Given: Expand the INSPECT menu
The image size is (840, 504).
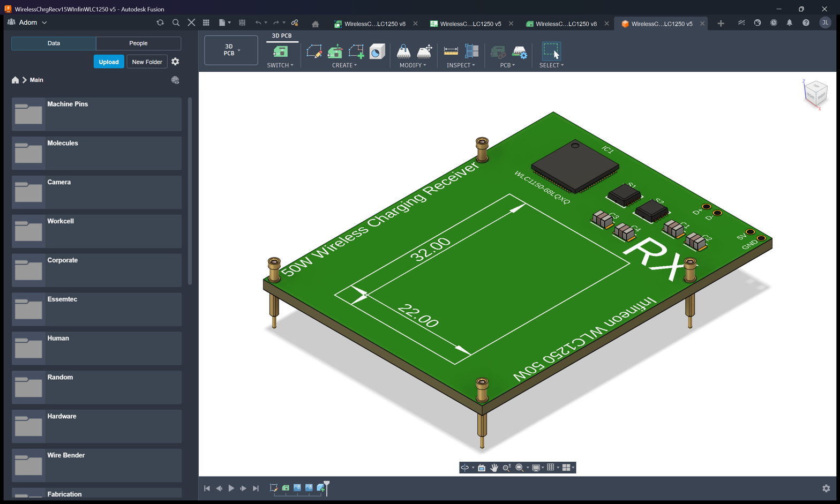Looking at the screenshot, I should [x=461, y=65].
